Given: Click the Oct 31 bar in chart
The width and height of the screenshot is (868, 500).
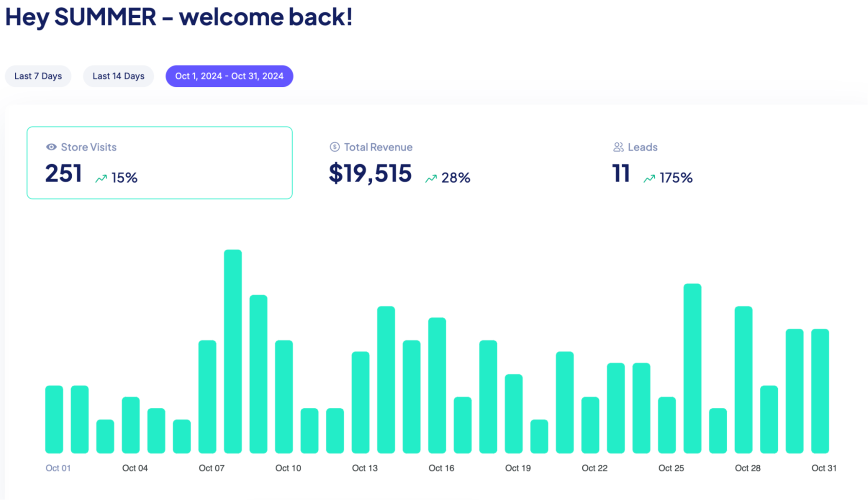Looking at the screenshot, I should (x=820, y=391).
